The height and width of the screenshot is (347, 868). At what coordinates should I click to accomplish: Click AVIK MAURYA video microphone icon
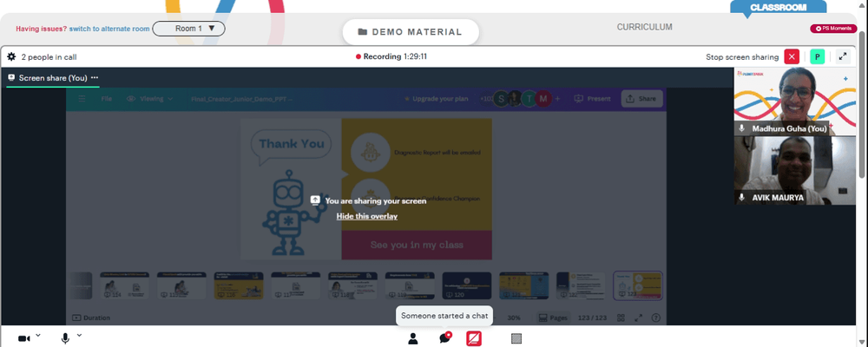[x=742, y=198]
